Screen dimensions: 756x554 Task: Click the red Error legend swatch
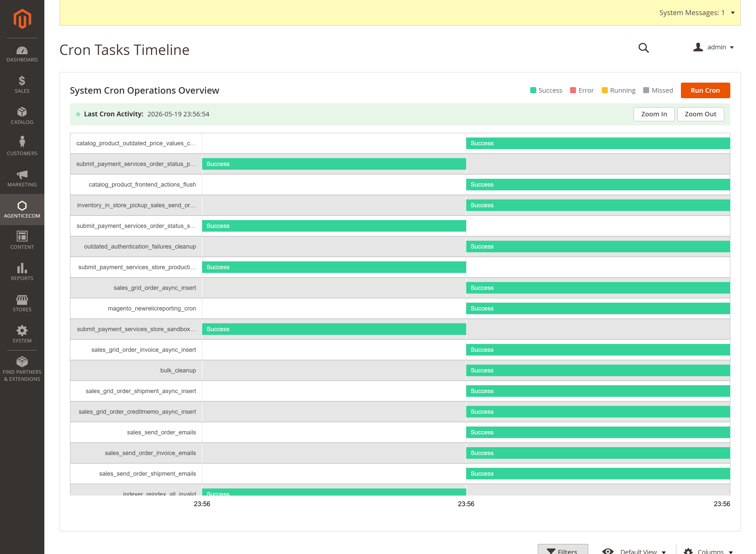573,90
